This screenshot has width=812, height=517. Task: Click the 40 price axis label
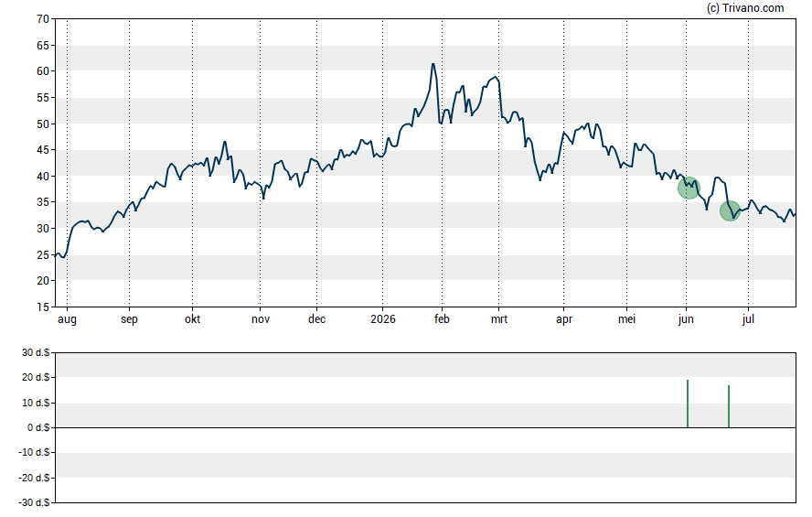point(43,177)
